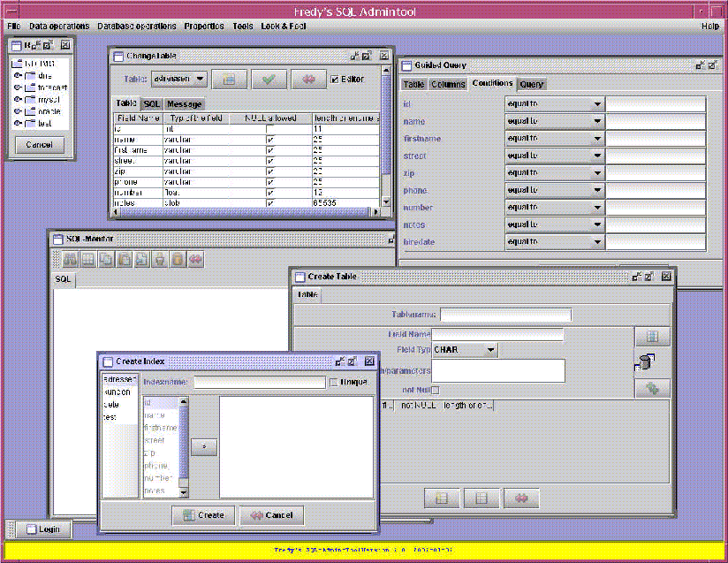
Task: Click the value field for the name condition
Action: (x=656, y=121)
